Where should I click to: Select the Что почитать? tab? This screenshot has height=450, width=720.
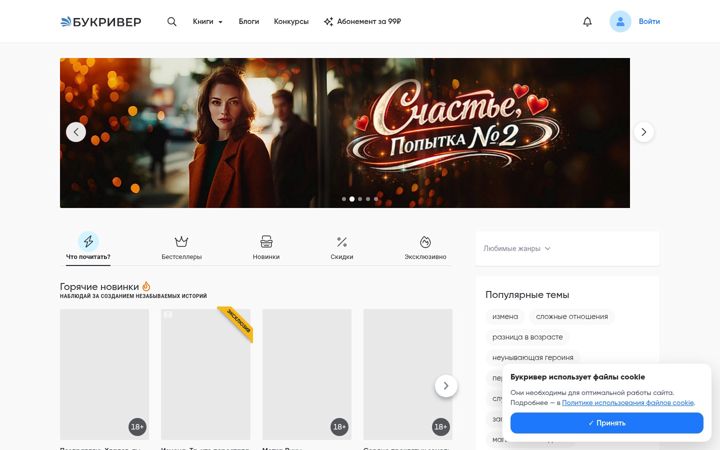[x=88, y=247]
